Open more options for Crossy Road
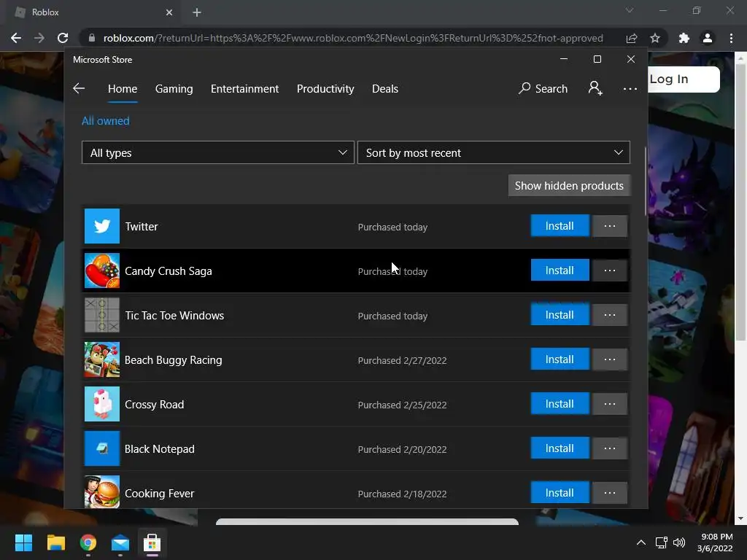Screen dimensions: 747x560 tap(610, 404)
